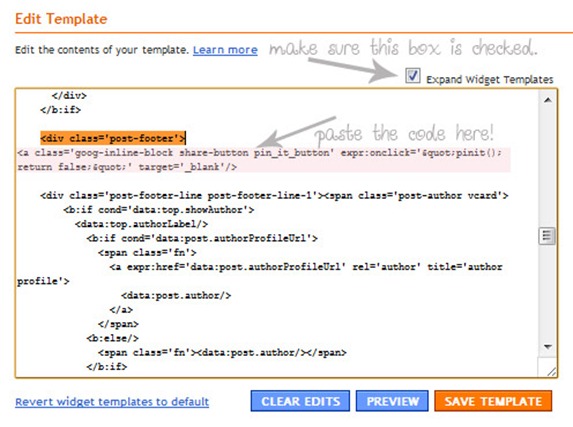Image resolution: width=573 pixels, height=427 pixels.
Task: Click the post-footer-line-1 div code line
Action: point(274,196)
